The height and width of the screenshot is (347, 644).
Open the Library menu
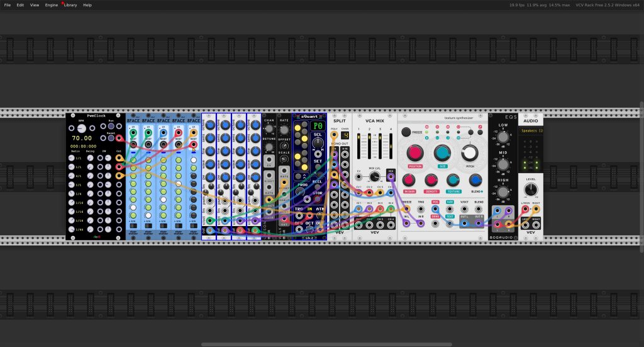tap(70, 5)
